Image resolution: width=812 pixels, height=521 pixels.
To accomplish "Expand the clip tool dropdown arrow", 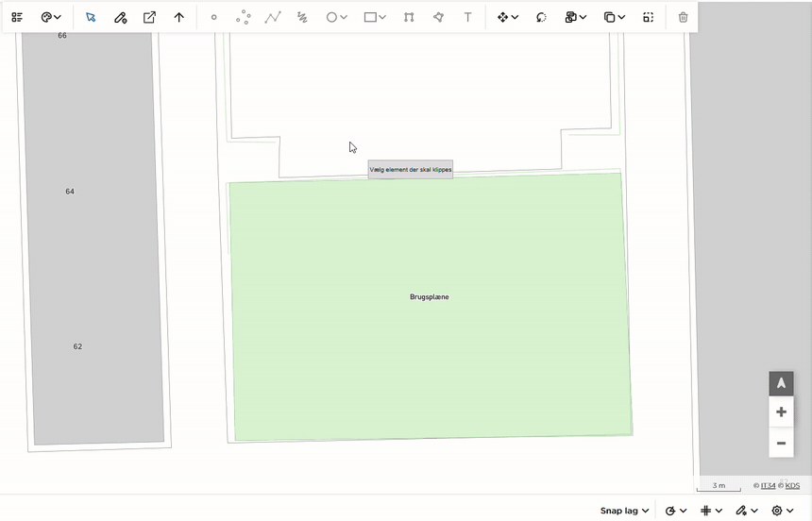I will [583, 17].
